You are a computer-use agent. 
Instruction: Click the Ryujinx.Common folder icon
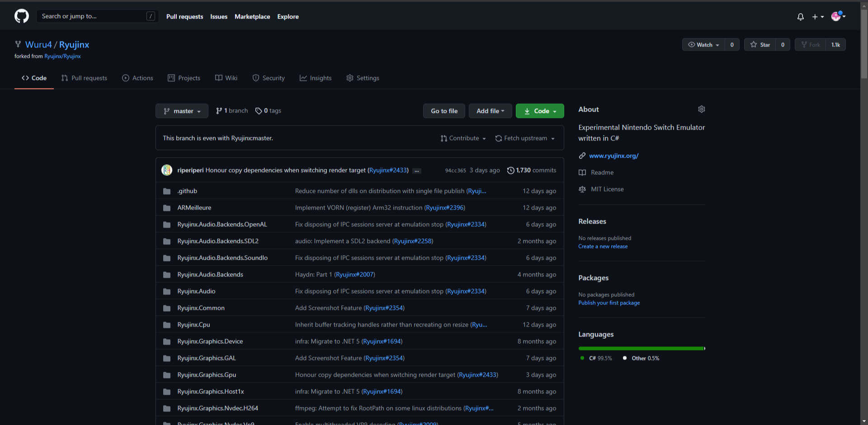coord(167,308)
